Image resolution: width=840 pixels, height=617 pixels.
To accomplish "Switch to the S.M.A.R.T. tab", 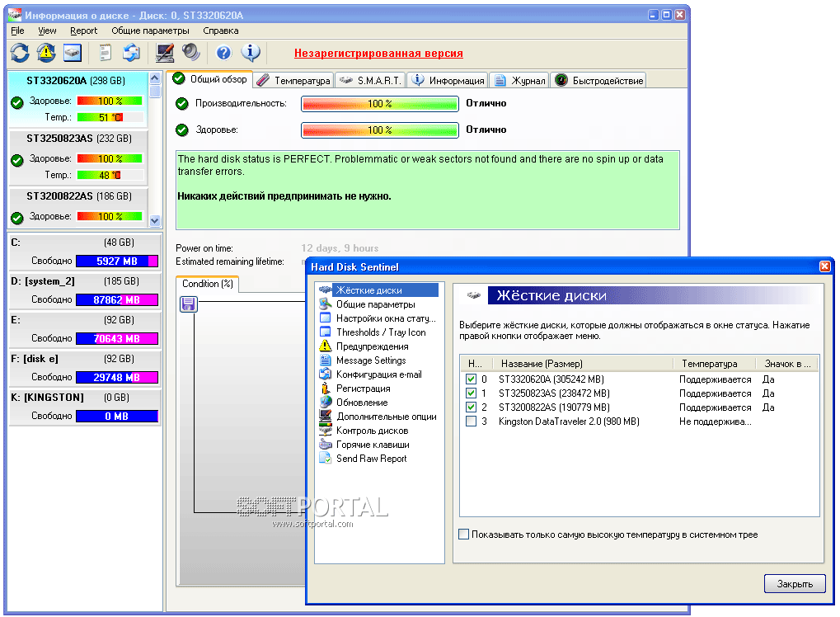I will (x=371, y=80).
